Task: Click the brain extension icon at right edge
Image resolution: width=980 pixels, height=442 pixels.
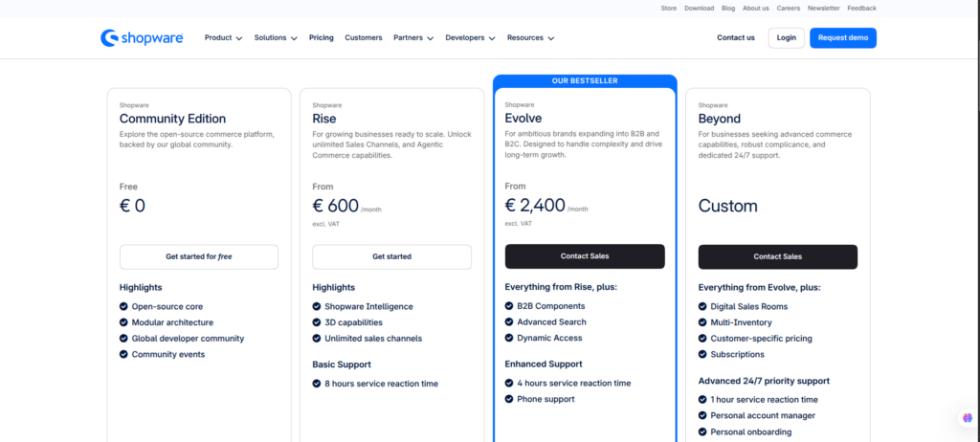Action: tap(969, 418)
